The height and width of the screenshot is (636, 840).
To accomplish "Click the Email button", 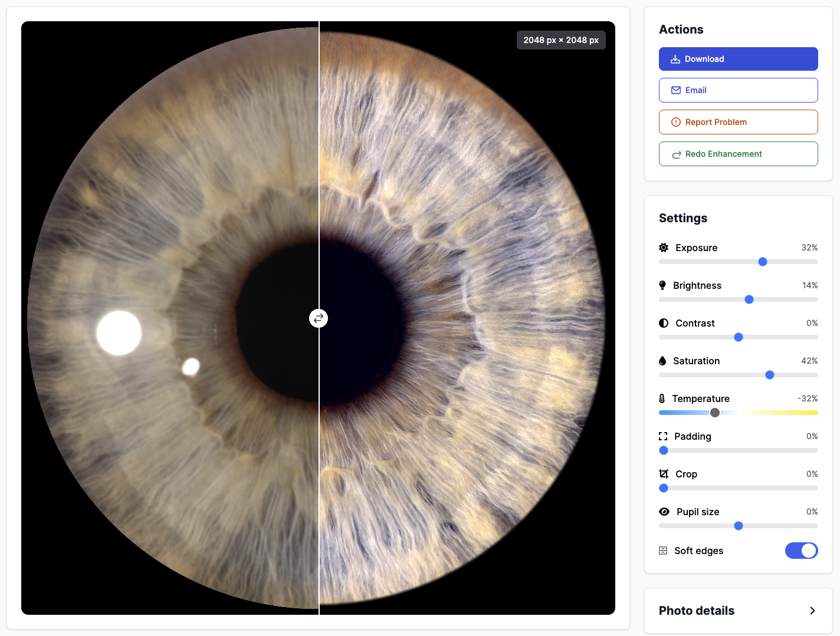I will (738, 90).
